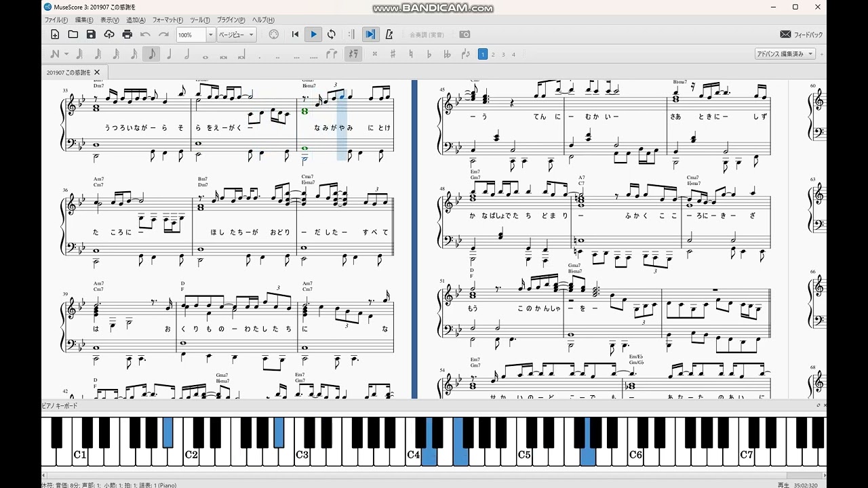Open the Advanced workspace dropdown
This screenshot has height=488, width=868.
[x=785, y=54]
